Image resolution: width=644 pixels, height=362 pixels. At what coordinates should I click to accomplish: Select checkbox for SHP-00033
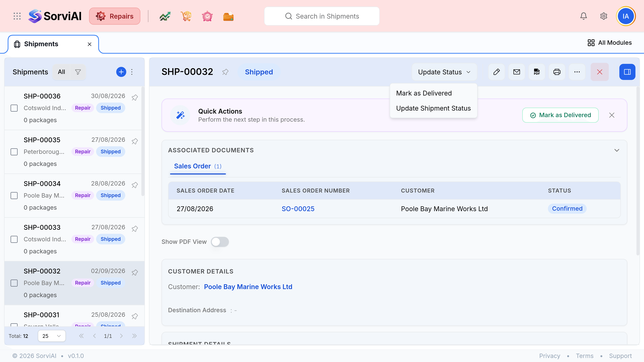click(14, 239)
